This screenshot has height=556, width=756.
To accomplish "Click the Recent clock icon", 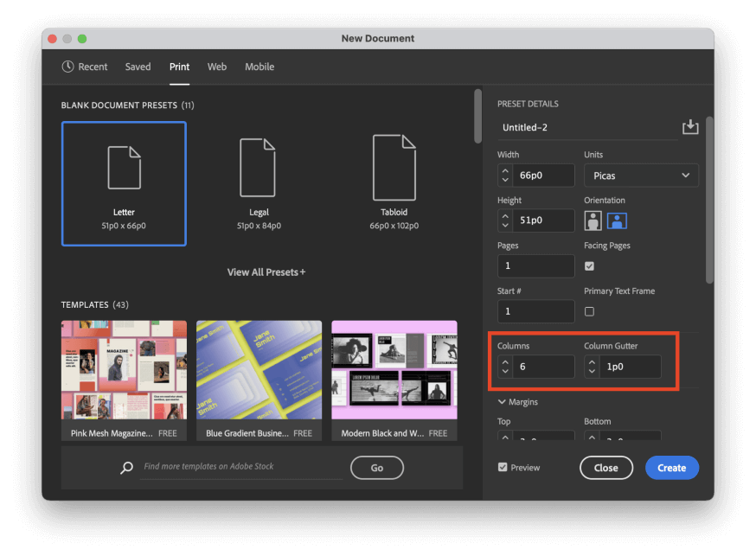I will 67,67.
